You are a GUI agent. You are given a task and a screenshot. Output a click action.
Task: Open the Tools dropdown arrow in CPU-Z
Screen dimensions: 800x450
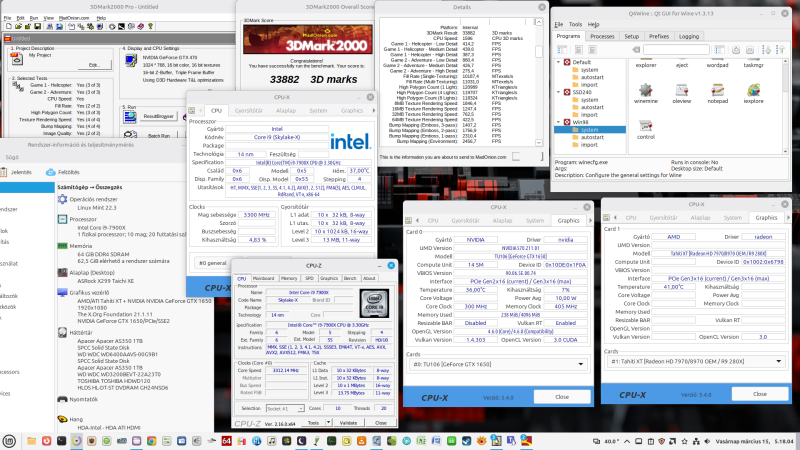tap(329, 422)
